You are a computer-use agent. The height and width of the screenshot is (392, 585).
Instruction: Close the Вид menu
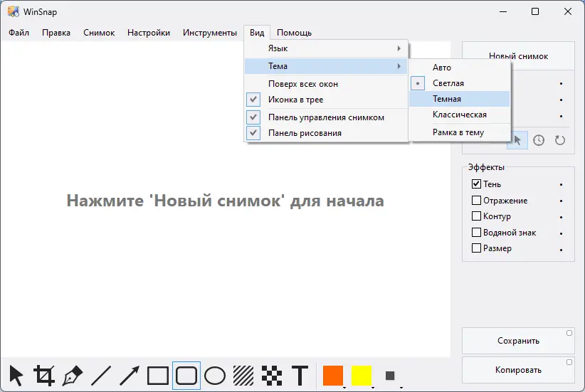pyautogui.click(x=257, y=33)
